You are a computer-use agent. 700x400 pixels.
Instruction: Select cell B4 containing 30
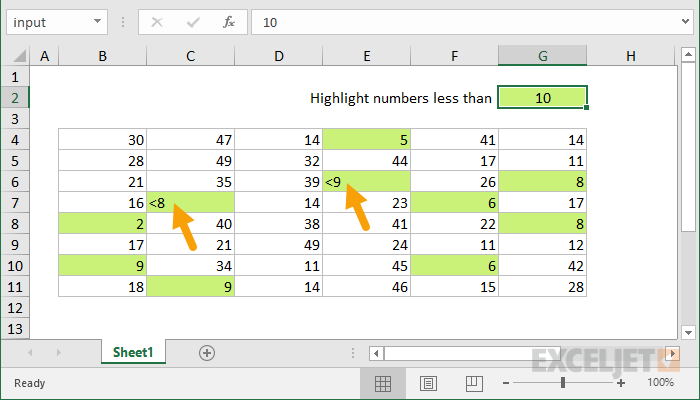click(x=103, y=140)
